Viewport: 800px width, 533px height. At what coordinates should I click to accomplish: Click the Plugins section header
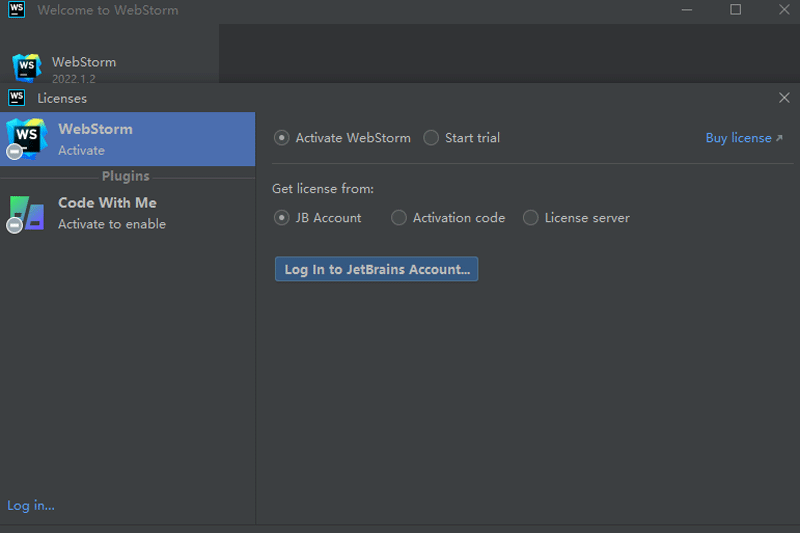click(x=126, y=176)
